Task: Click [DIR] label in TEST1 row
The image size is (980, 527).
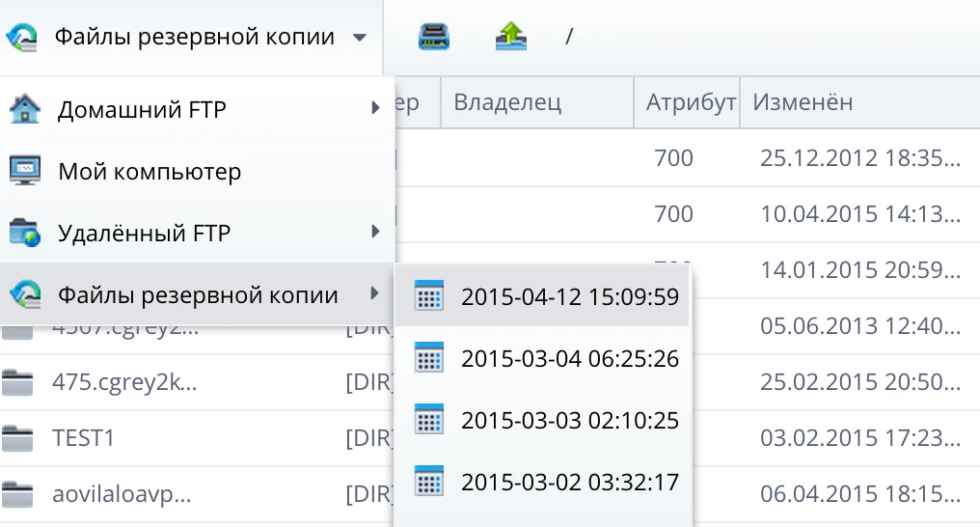Action: click(x=370, y=438)
